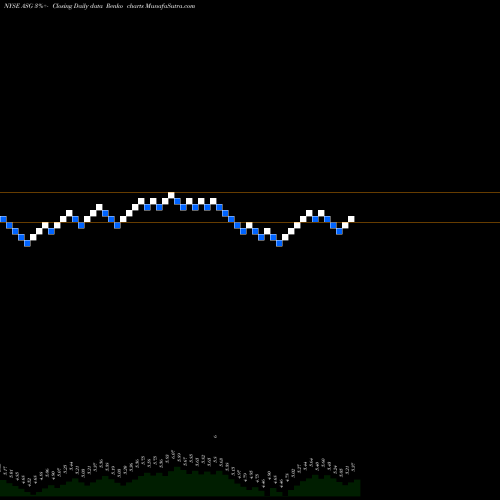
Task: Click the highest white Renko brick at the peak
Action: pos(171,195)
